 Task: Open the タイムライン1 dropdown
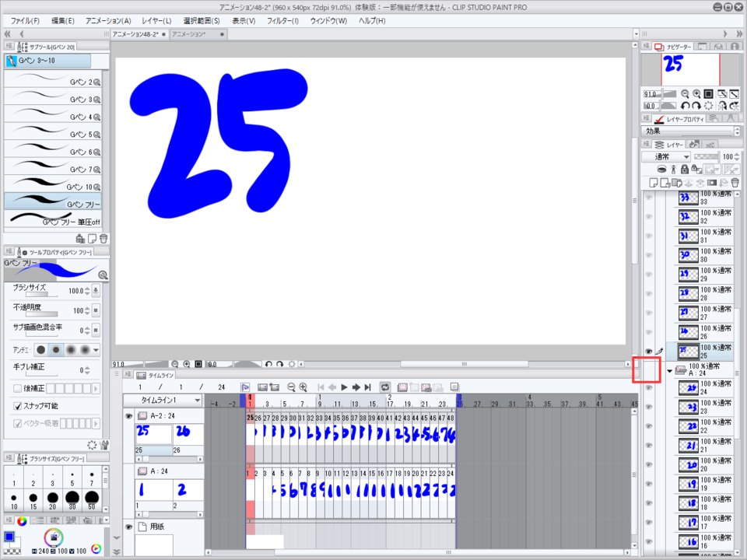coord(198,401)
